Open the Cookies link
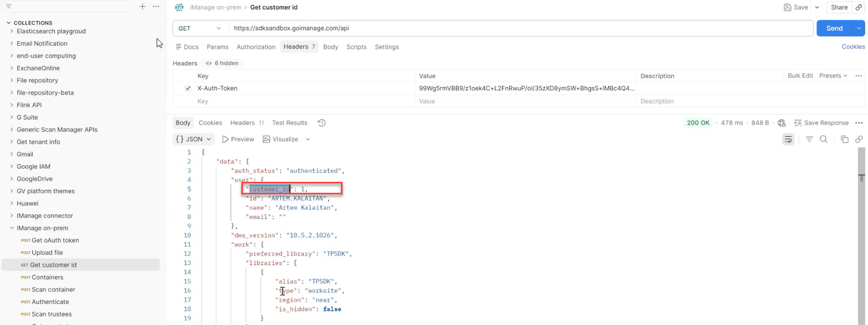868x325 pixels. point(853,47)
